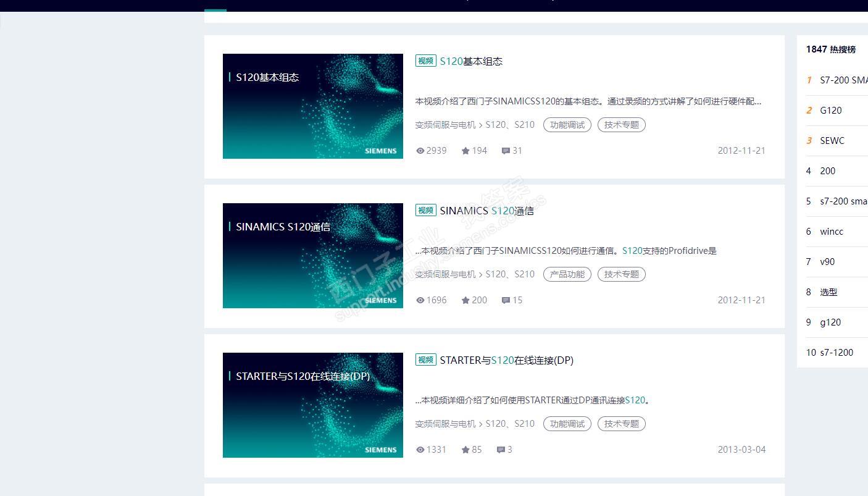Click hot search item S7-200 SMA ranked 1

point(844,80)
